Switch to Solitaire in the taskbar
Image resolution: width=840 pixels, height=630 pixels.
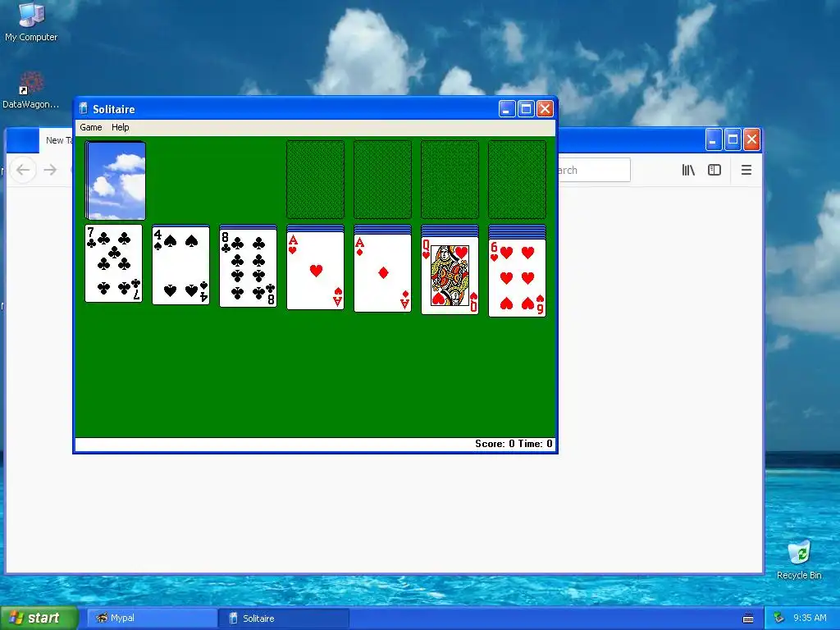point(284,618)
